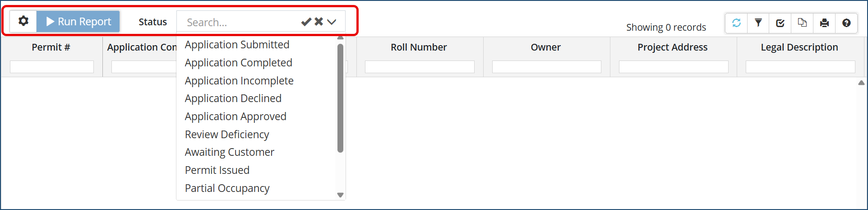
Task: Open report settings gear icon
Action: (23, 21)
